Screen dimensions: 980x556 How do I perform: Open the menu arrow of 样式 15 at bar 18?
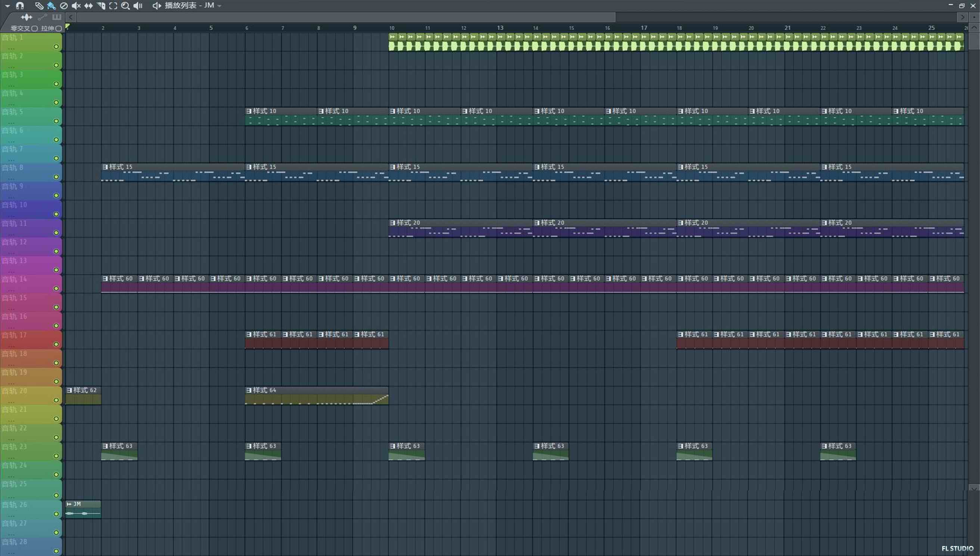[680, 167]
